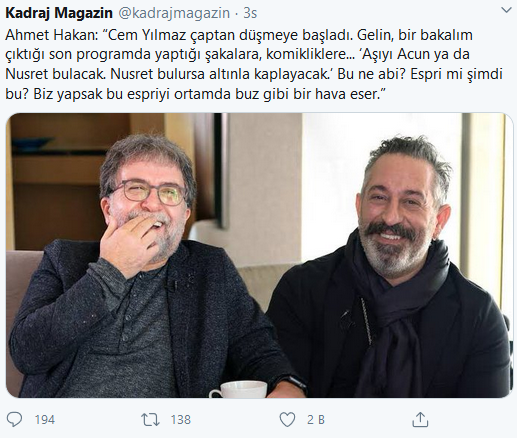Open the tweet's 3s timestamp link
The width and height of the screenshot is (517, 438).
click(250, 13)
